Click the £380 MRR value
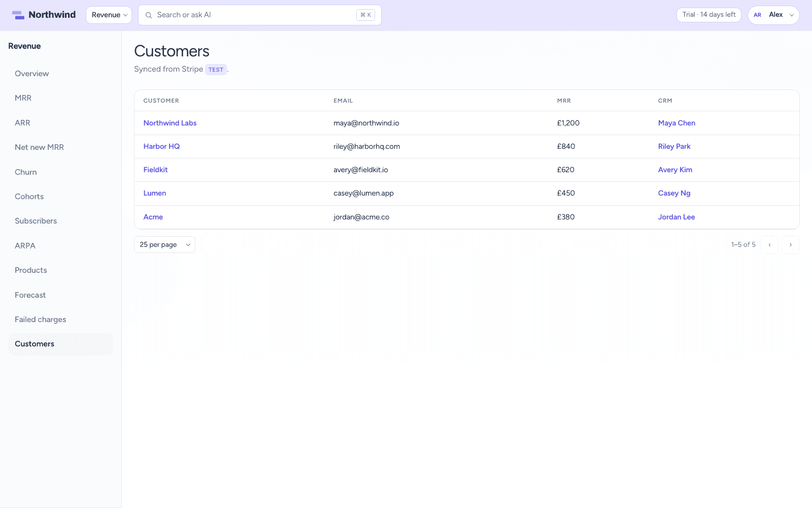The width and height of the screenshot is (812, 508). pos(566,217)
